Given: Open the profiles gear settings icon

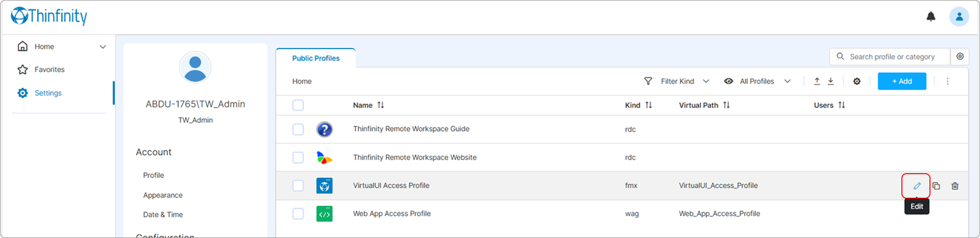Looking at the screenshot, I should point(857,81).
